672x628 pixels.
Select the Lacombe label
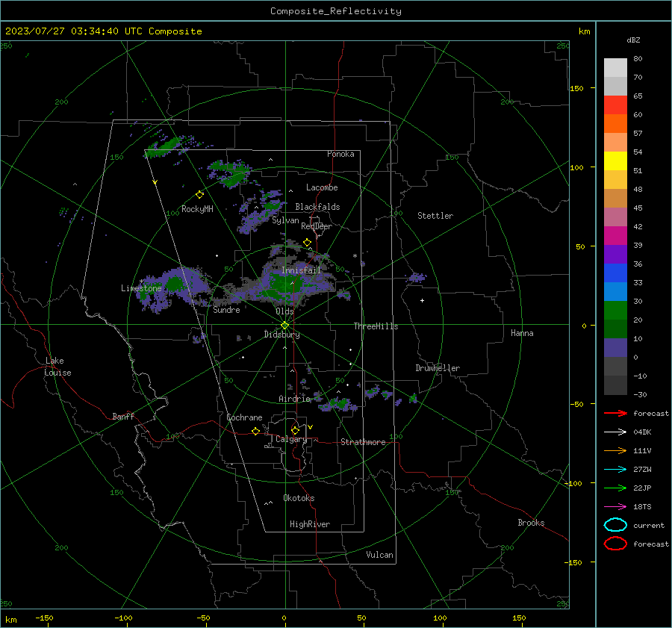tap(322, 187)
